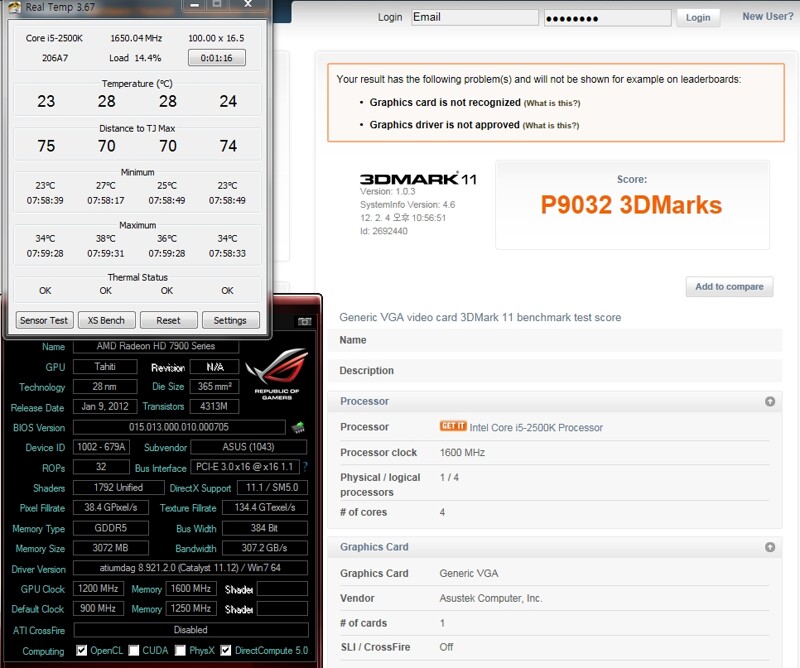Click the Memory Size 3072 MB value
800x668 pixels.
(x=111, y=548)
